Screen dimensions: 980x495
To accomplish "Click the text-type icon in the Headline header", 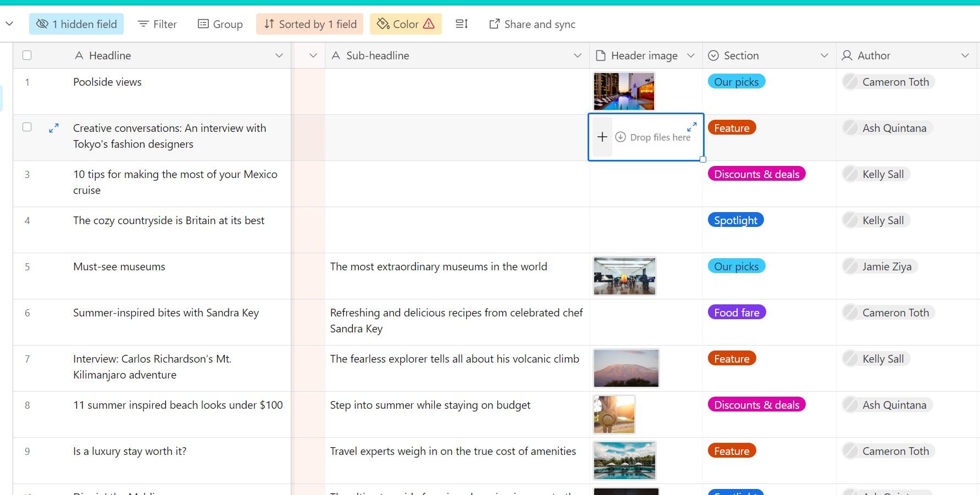I will pos(80,55).
